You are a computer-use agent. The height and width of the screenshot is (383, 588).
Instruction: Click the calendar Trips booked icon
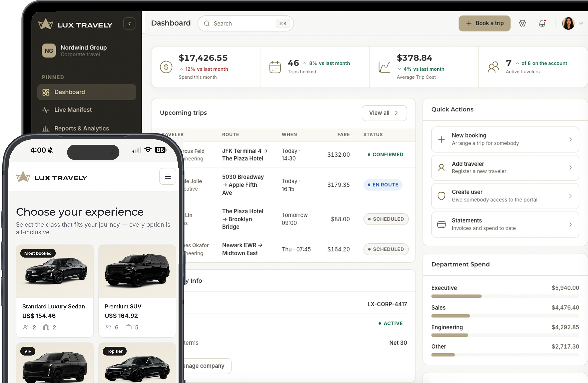tap(275, 67)
